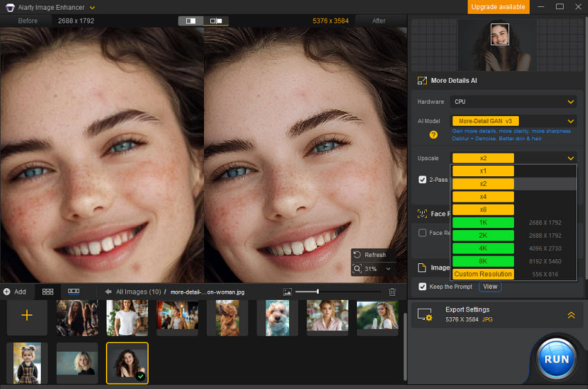Select the blonde woman in pink thumbnail
The width and height of the screenshot is (588, 389).
327,318
